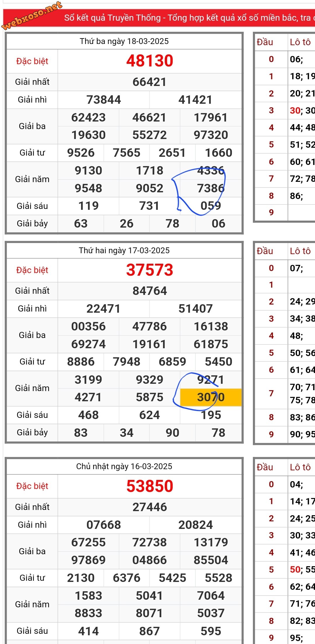Screen dimensions: 315x644
Task: Click sixth prize number 731
Action: pyautogui.click(x=150, y=206)
